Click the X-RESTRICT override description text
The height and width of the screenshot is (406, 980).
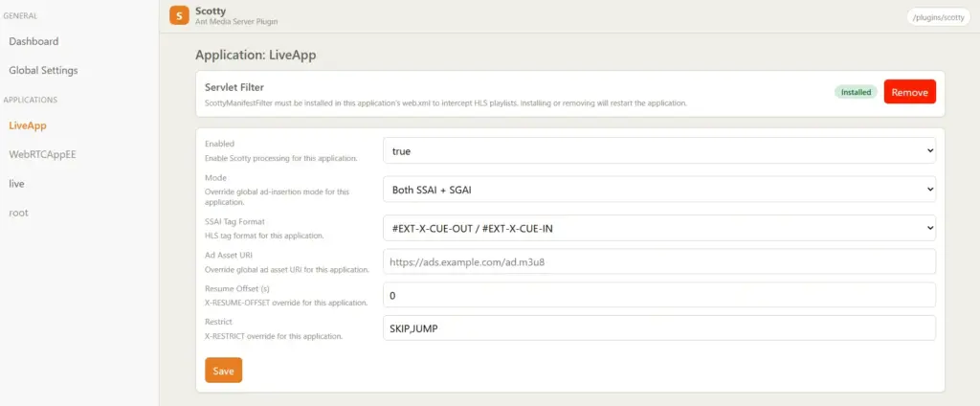click(274, 336)
